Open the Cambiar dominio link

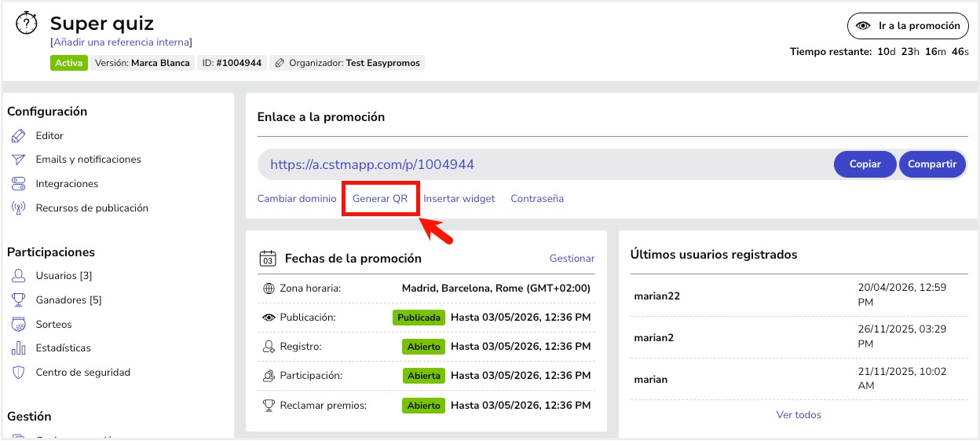[297, 199]
